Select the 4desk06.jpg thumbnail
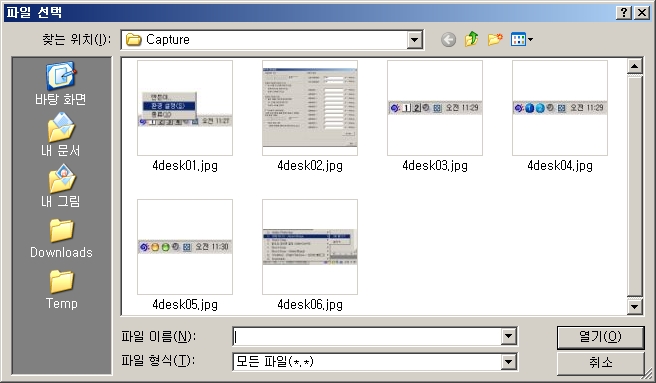The image size is (656, 383). click(310, 247)
